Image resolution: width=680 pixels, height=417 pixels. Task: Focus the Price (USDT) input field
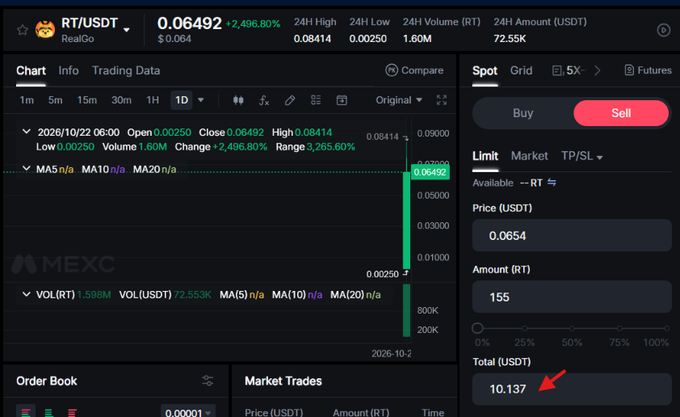pyautogui.click(x=572, y=235)
